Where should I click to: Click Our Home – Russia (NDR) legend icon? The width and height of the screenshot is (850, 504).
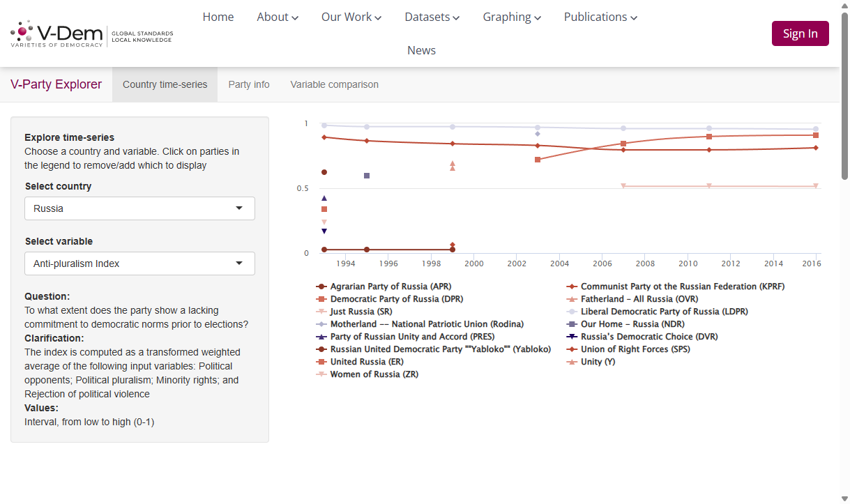572,324
